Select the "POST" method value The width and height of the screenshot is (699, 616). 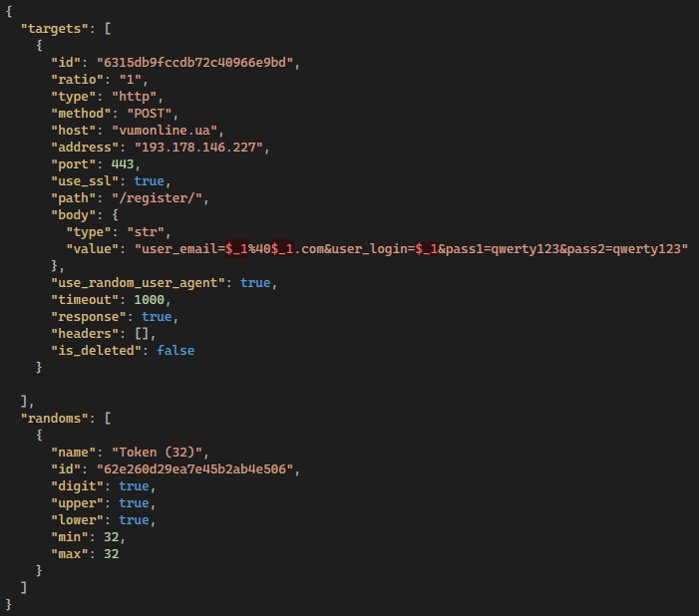coord(150,114)
